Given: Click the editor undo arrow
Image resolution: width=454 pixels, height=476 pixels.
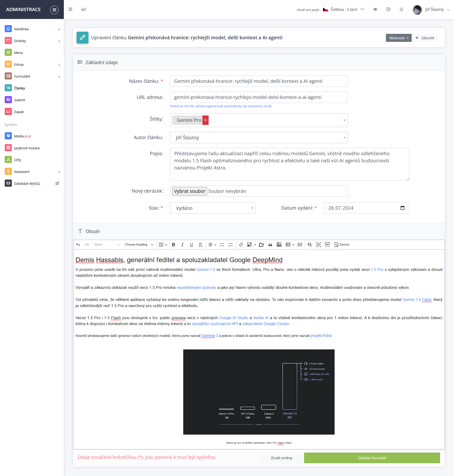Looking at the screenshot, I should (x=78, y=245).
